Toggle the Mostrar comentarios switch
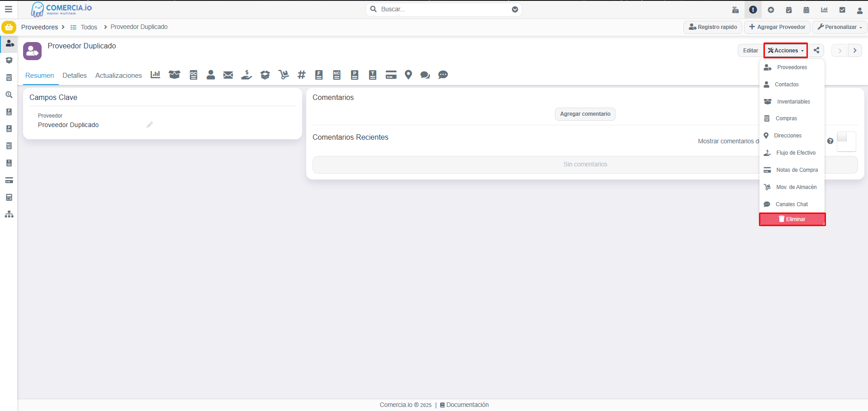Viewport: 868px width, 411px height. click(x=846, y=142)
